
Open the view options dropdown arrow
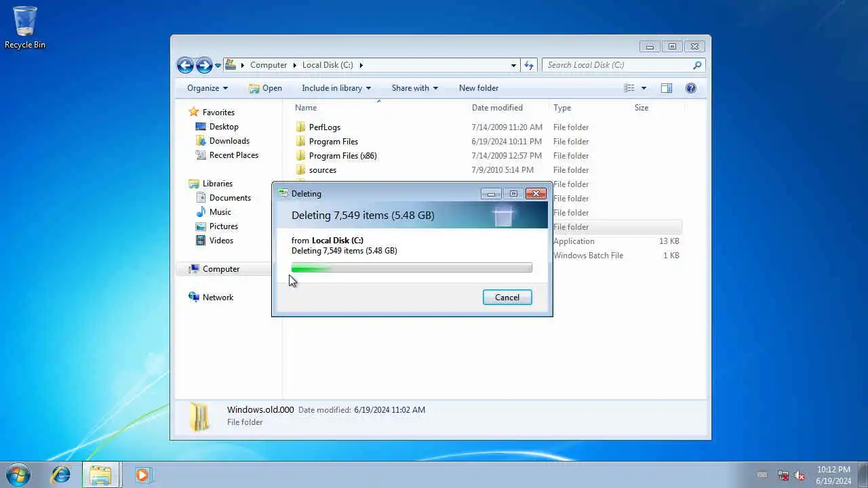pos(644,88)
